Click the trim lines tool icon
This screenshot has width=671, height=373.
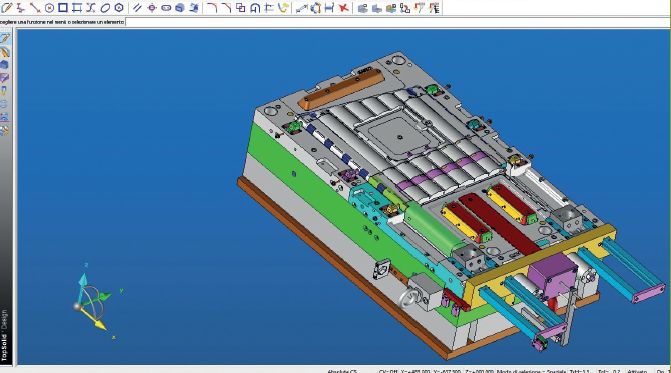269,7
